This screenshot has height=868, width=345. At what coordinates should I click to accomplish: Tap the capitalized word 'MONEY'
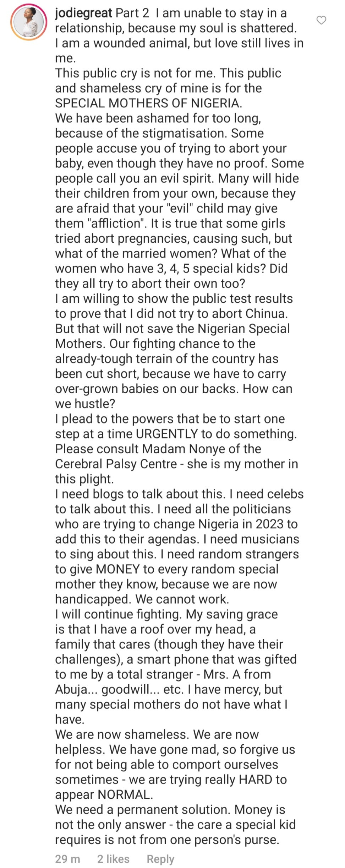[118, 569]
